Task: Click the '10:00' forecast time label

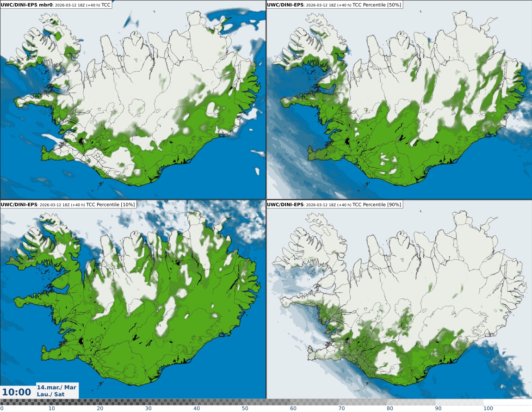Action: 16,392
